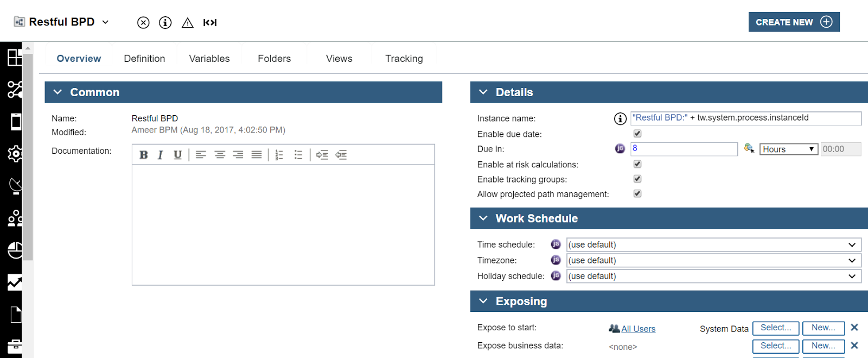
Task: Click the All Users link under Expose to start
Action: click(638, 329)
